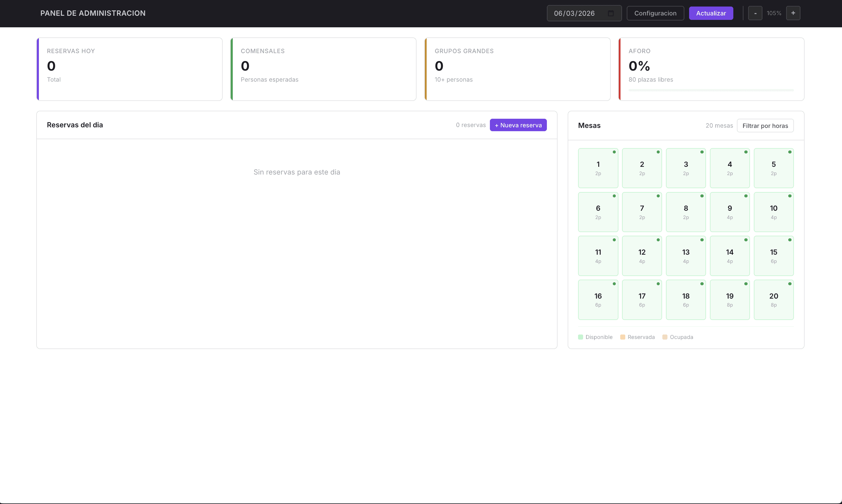Screen dimensions: 842x504
Task: Open Configuracion settings
Action: tap(655, 13)
